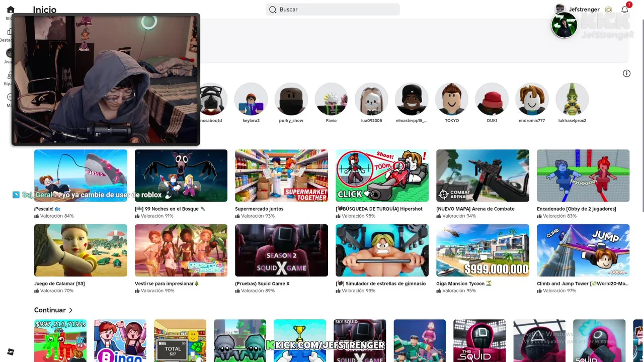Image resolution: width=644 pixels, height=362 pixels.
Task: Click the Jefstrenger username link
Action: (x=584, y=10)
